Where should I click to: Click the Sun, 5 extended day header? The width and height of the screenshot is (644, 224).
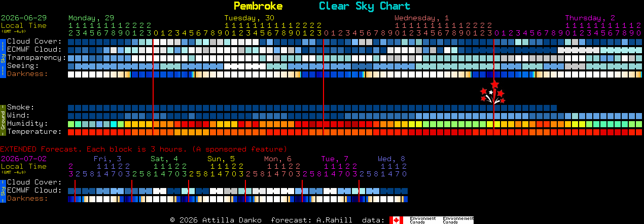tap(221, 158)
